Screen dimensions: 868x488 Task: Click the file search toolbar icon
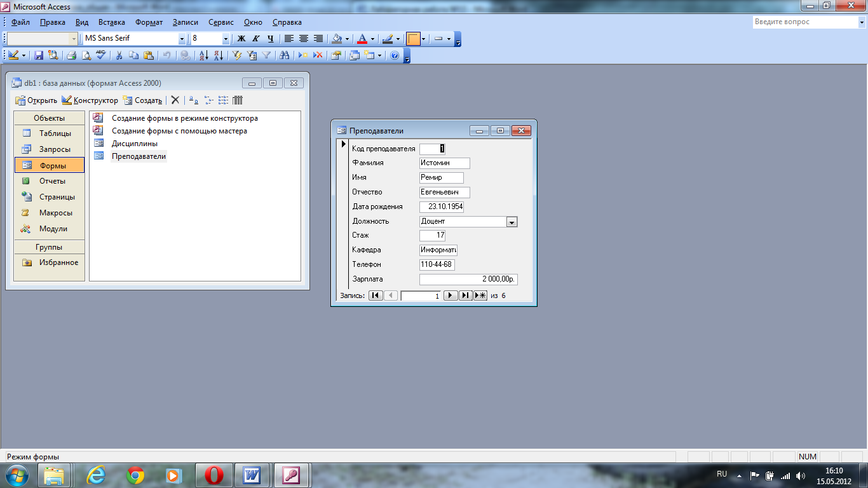pos(53,55)
